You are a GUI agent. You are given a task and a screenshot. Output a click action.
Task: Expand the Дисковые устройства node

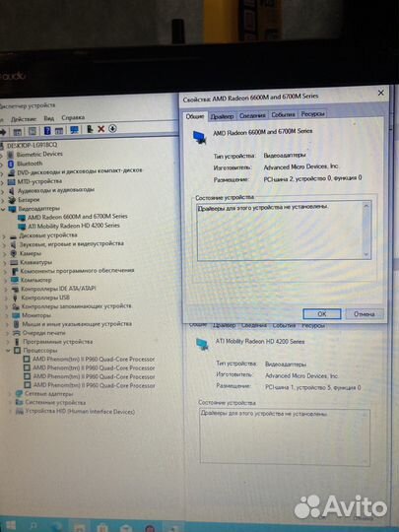pos(4,236)
